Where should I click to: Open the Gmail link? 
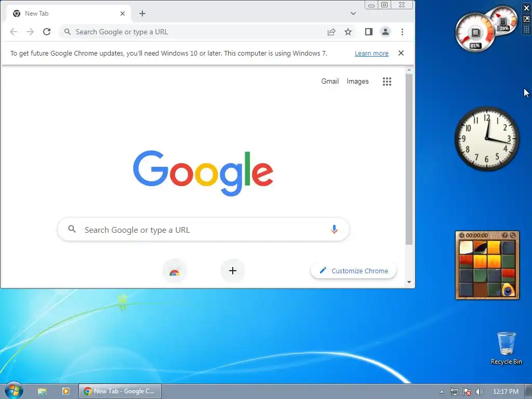coord(330,82)
